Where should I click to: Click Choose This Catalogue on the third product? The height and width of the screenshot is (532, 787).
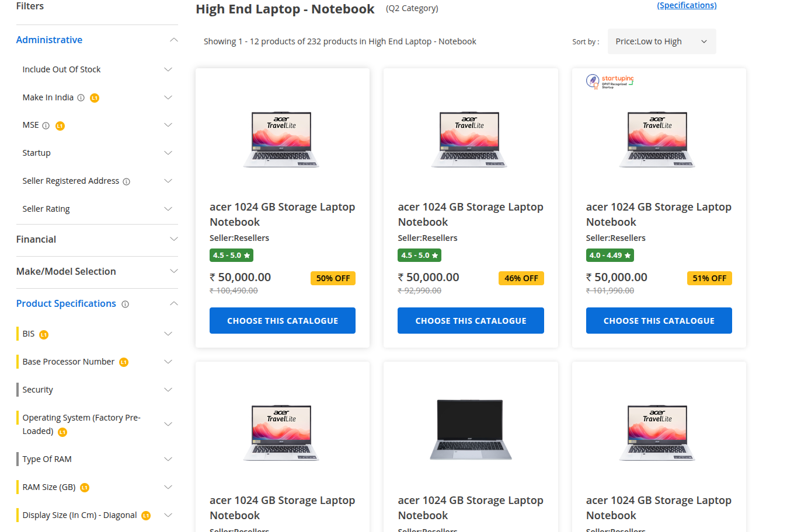tap(659, 320)
